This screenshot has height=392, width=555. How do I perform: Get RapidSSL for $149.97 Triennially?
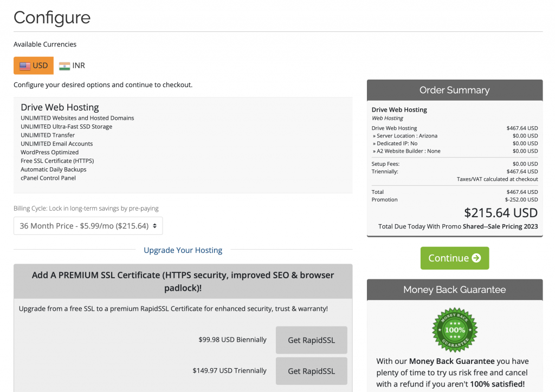pos(311,371)
